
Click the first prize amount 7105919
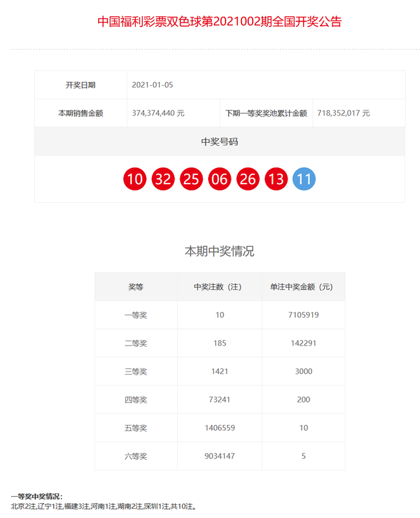[x=303, y=315]
